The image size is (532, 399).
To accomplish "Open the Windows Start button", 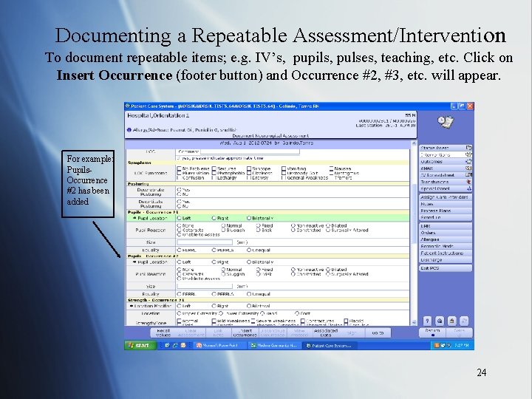I will [140, 345].
